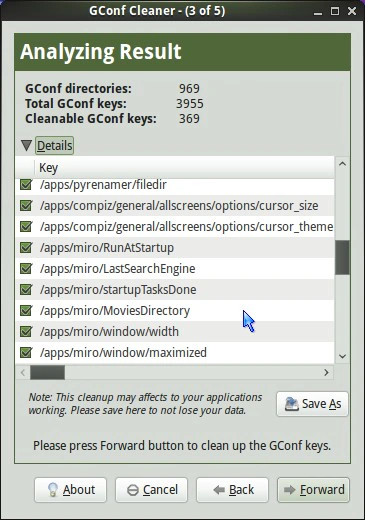The width and height of the screenshot is (365, 520).
Task: Maximize the GConf Cleaner window
Action: coord(335,11)
